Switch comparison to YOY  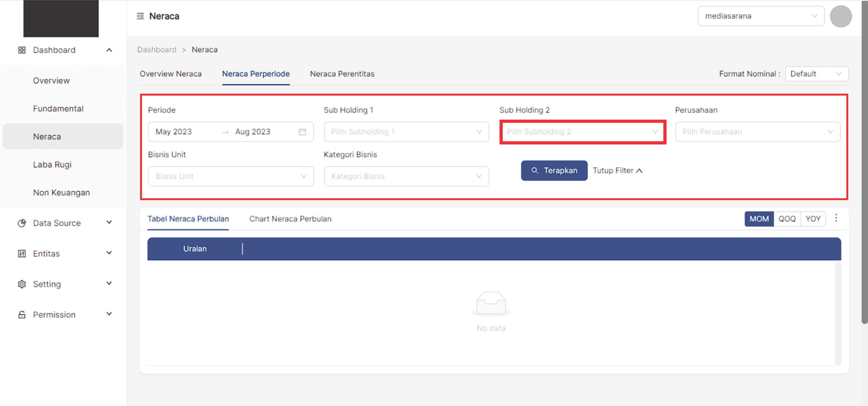pyautogui.click(x=813, y=219)
